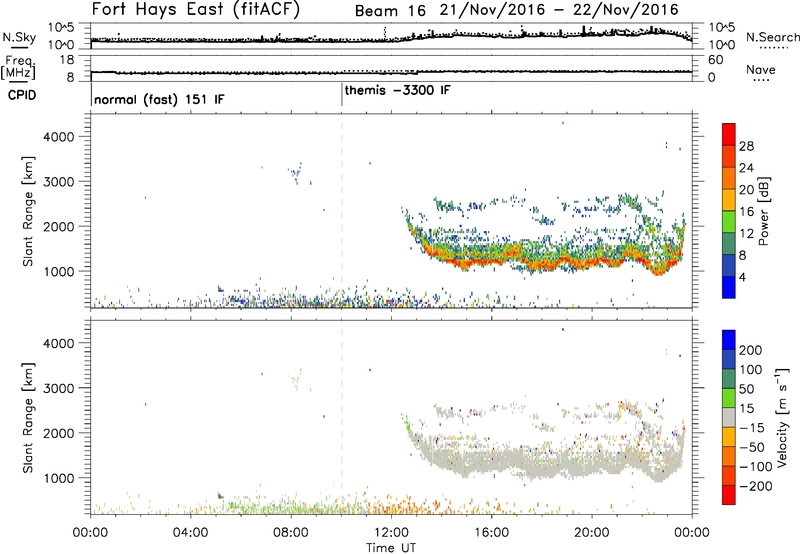Image resolution: width=800 pixels, height=554 pixels.
Task: Click the date range '21/Nov/2016 – 22/Nov/2016'
Action: point(559,10)
